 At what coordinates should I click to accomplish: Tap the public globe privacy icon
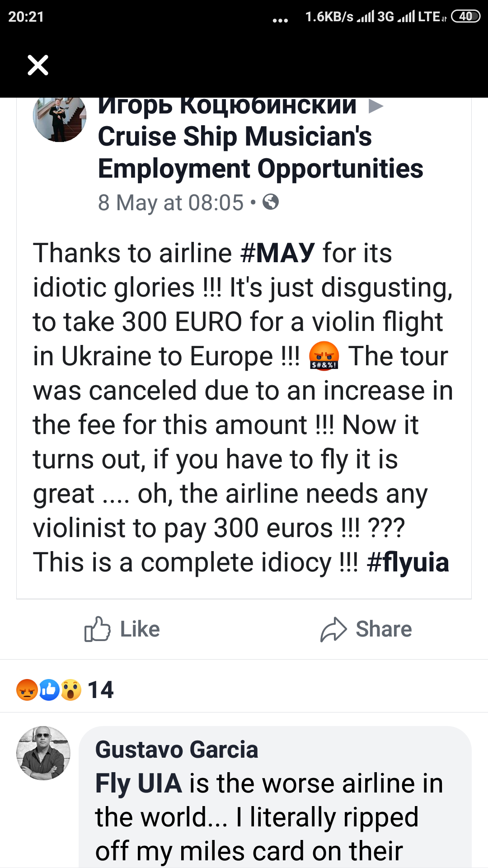(271, 202)
